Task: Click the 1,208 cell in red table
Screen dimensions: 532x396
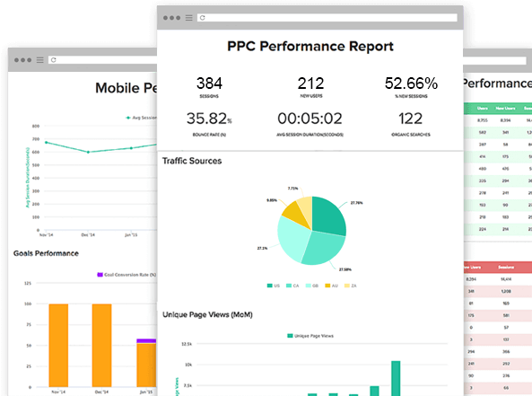Action: tap(506, 292)
